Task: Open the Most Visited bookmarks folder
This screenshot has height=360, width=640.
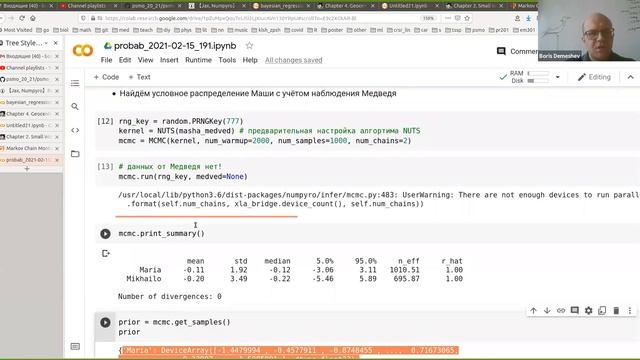Action: (16, 30)
